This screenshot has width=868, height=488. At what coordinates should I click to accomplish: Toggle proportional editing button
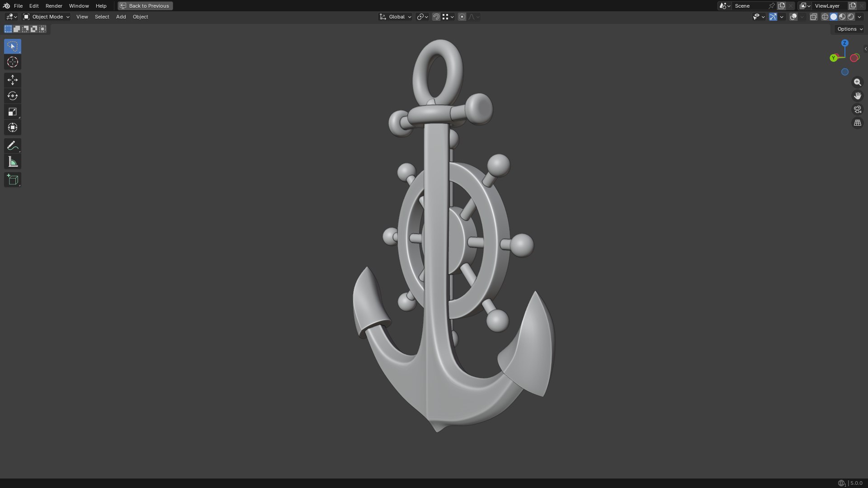[462, 17]
